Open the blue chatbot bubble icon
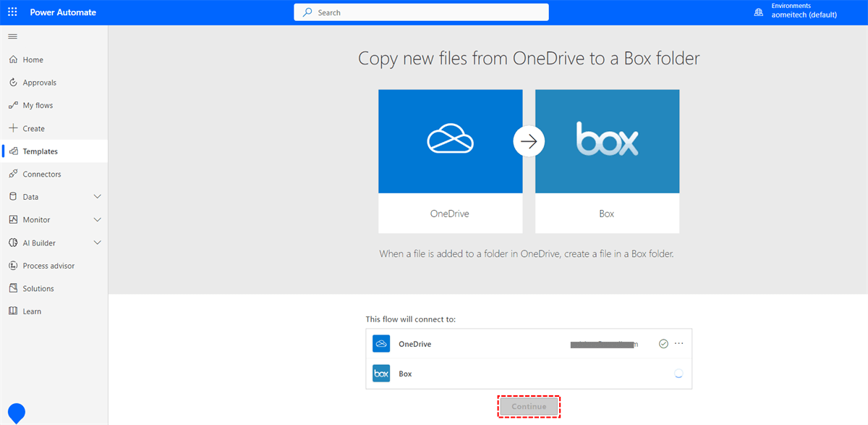Screen dimensions: 868x425 (x=16, y=413)
